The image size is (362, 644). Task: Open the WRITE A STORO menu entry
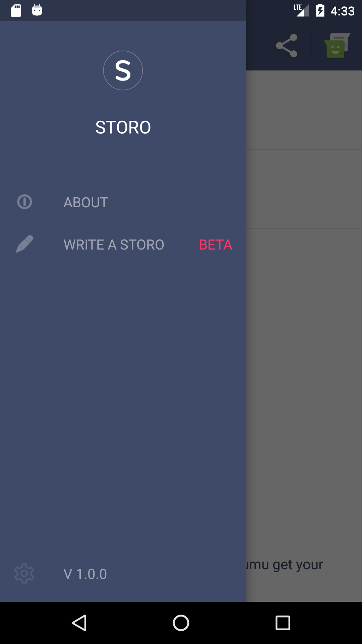click(114, 244)
